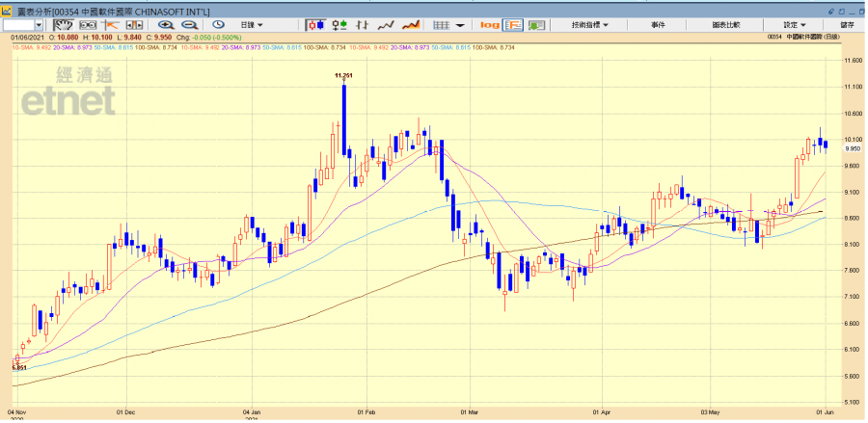Click the zoom out magnifier icon
This screenshot has width=868, height=423.
coord(189,24)
